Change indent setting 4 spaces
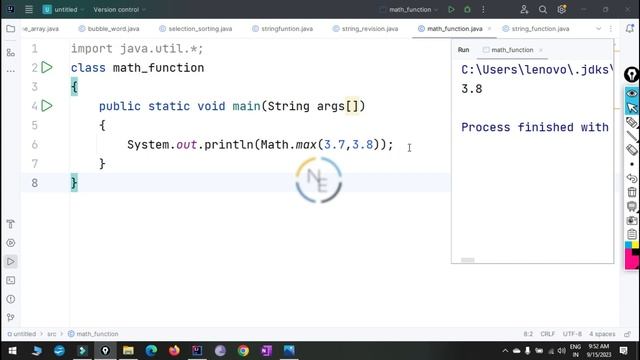640x360 pixels. (602, 334)
